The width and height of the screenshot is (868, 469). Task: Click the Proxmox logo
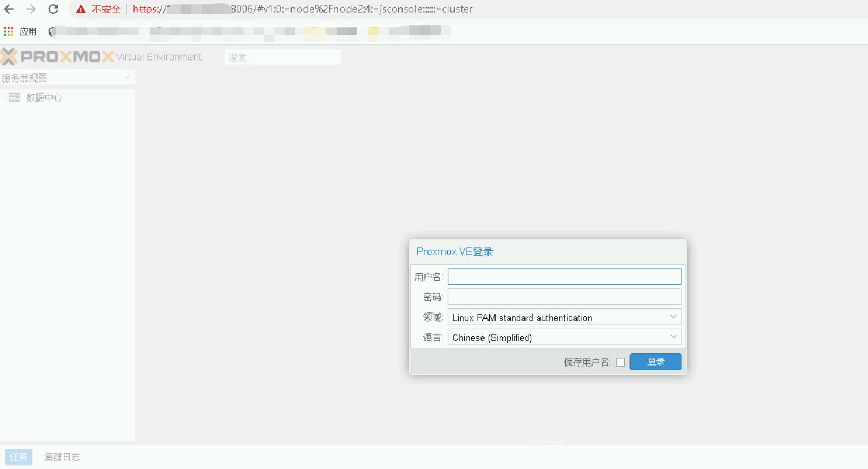click(x=57, y=57)
